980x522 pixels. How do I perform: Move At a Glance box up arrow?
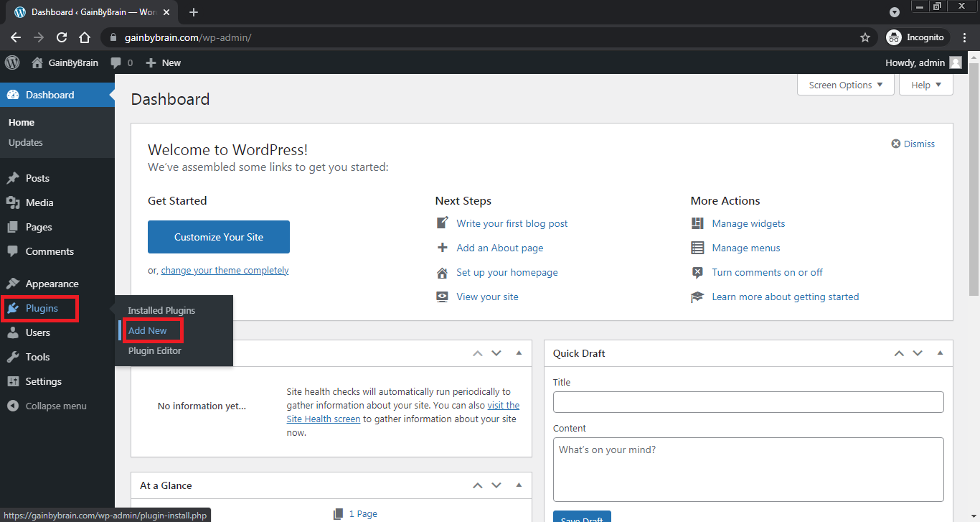[477, 485]
